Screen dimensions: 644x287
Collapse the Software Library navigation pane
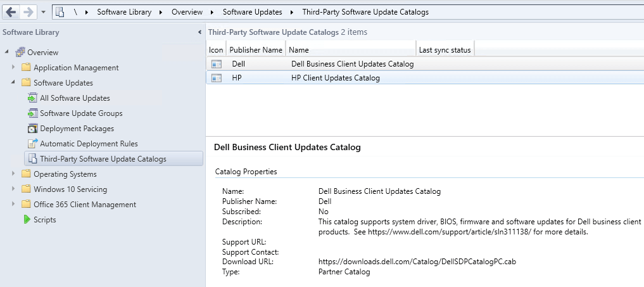[x=199, y=32]
